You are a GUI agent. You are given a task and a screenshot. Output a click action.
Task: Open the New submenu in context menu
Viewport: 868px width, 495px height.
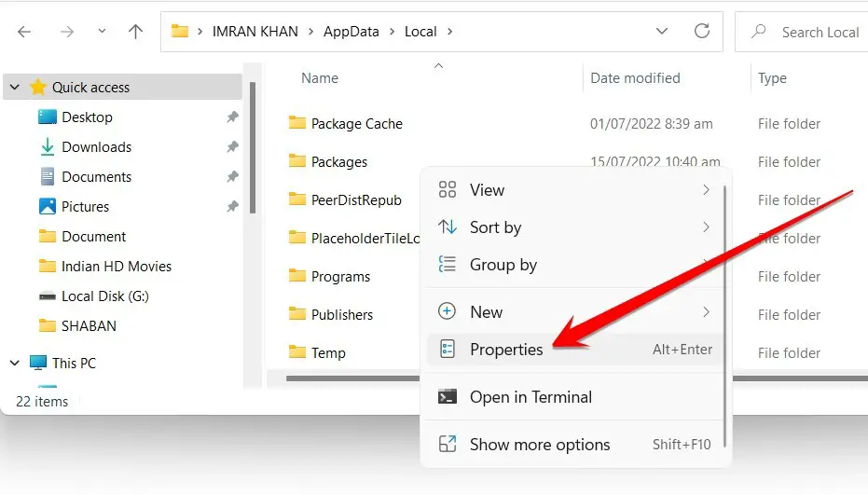tap(576, 311)
